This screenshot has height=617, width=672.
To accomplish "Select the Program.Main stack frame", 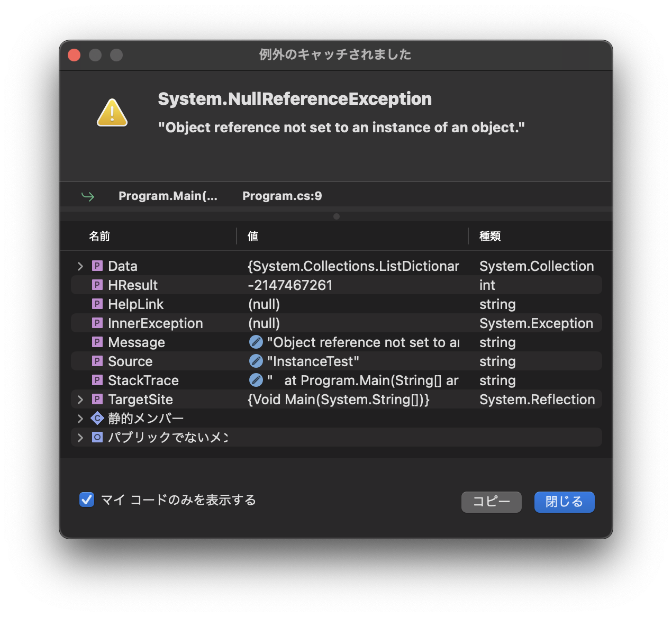I will (168, 196).
